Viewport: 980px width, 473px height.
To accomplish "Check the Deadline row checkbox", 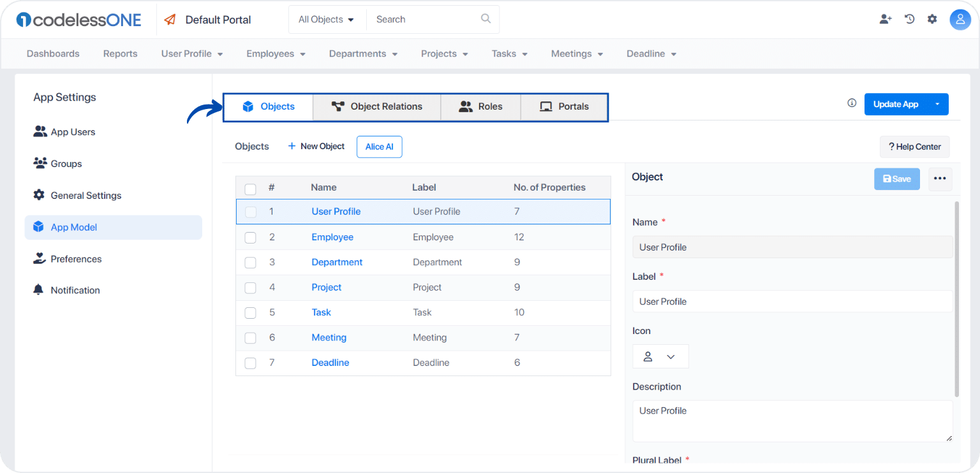I will pyautogui.click(x=251, y=363).
